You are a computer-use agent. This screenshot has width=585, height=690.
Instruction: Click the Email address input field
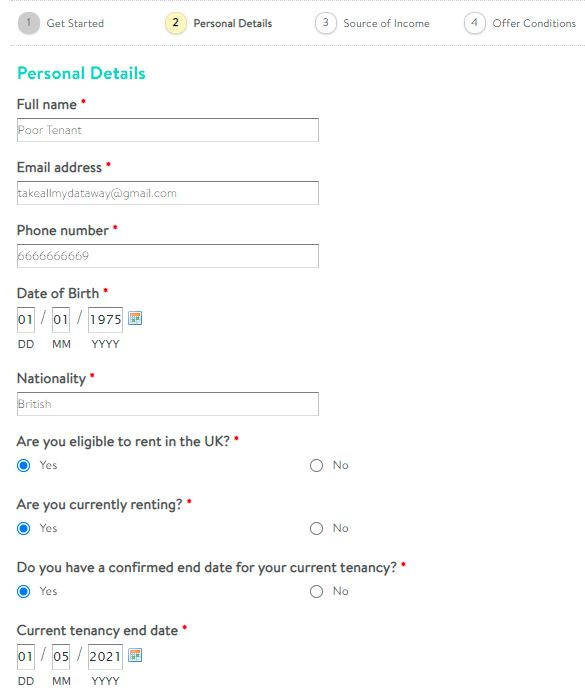pyautogui.click(x=168, y=193)
